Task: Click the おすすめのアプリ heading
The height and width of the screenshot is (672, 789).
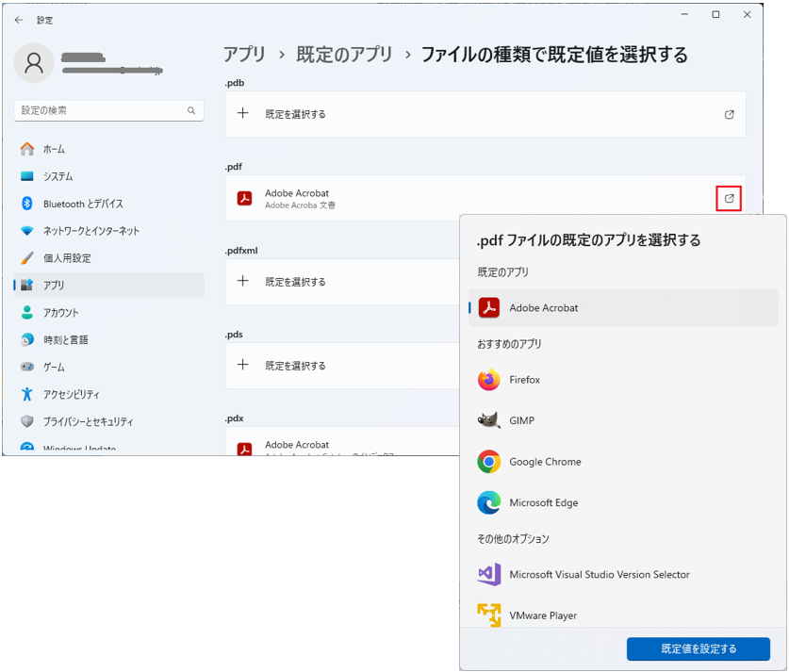Action: (x=509, y=344)
